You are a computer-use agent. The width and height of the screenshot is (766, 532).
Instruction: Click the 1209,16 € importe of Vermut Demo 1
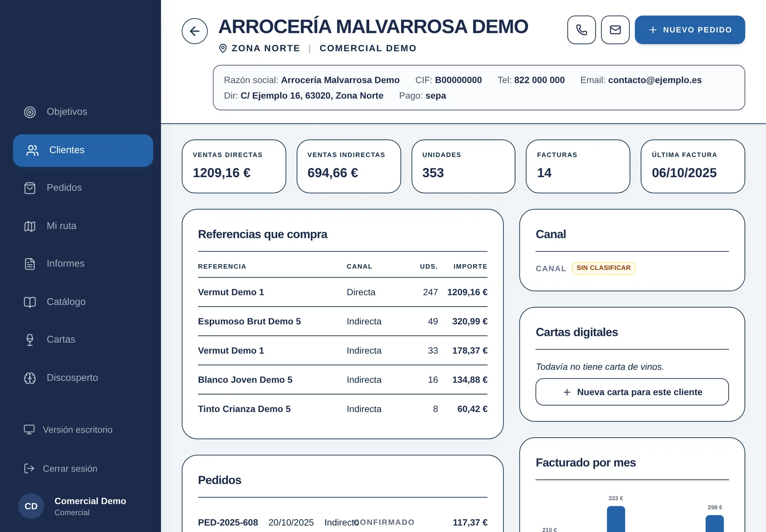click(467, 292)
